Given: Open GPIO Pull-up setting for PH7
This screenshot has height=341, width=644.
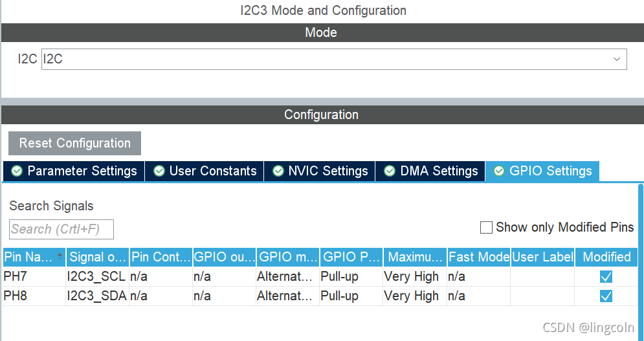Looking at the screenshot, I should [x=351, y=276].
